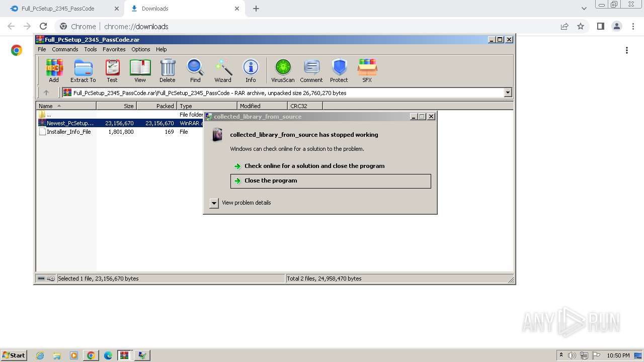Click Chrome icon in taskbar
Viewport: 644px width, 362px height.
tap(91, 355)
